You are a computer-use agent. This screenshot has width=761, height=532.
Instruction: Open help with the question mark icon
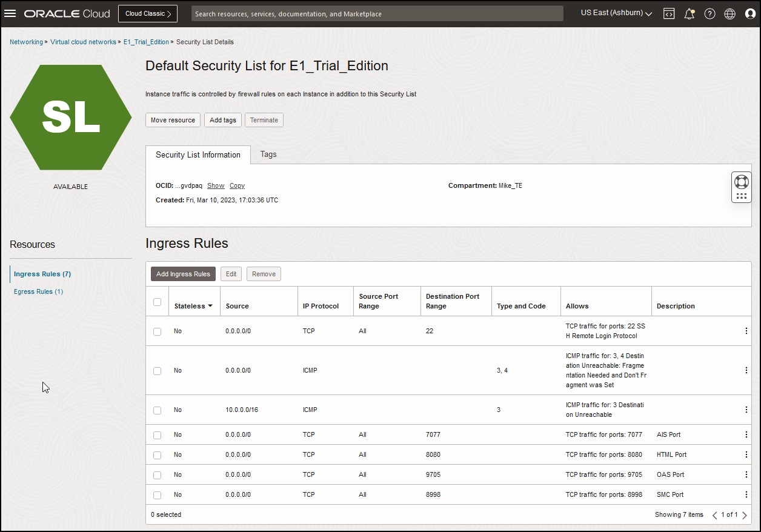tap(709, 13)
